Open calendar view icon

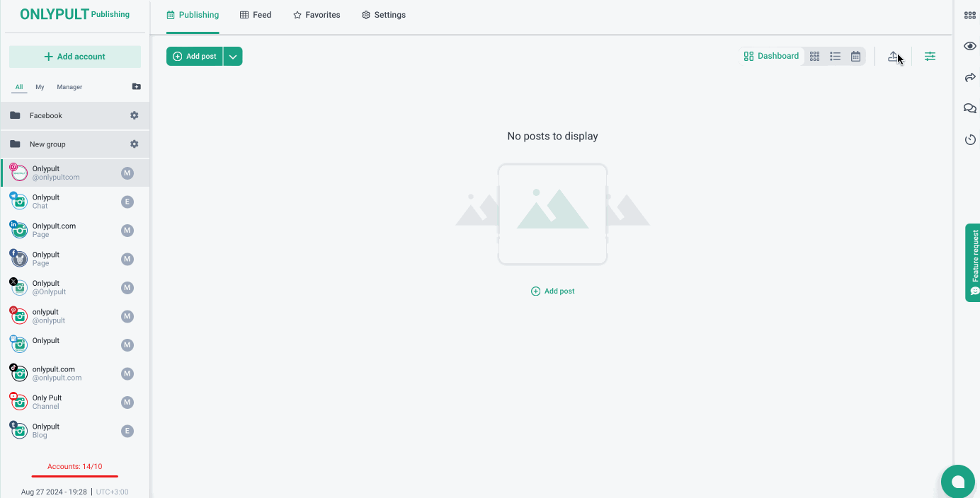[855, 57]
